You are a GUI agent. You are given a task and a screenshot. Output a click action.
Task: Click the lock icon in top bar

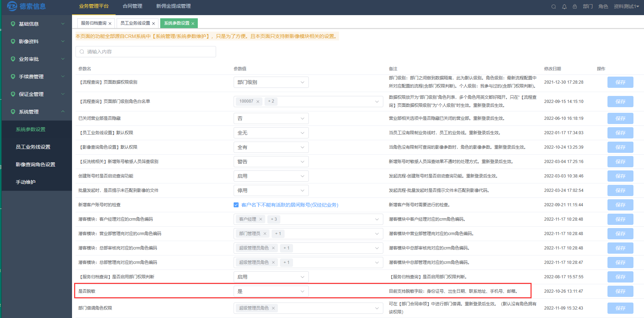(x=575, y=7)
